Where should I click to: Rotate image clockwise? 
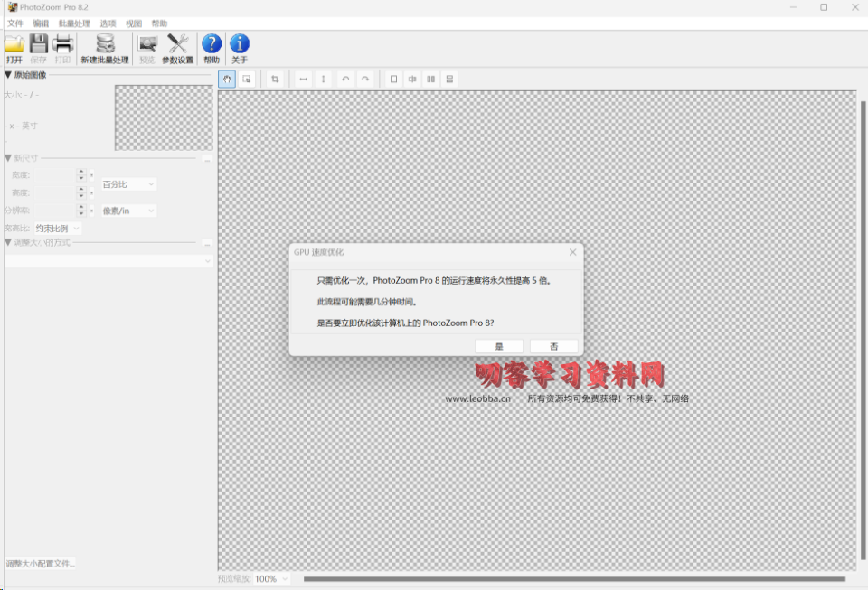365,80
